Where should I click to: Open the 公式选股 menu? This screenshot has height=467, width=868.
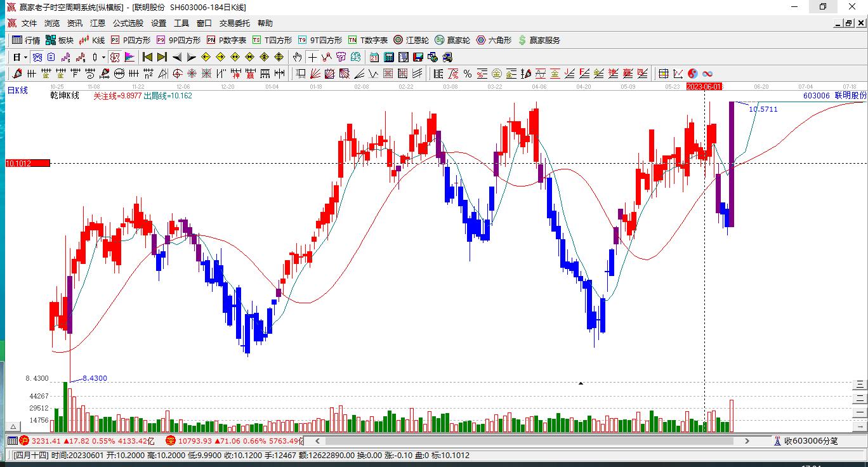pos(128,23)
